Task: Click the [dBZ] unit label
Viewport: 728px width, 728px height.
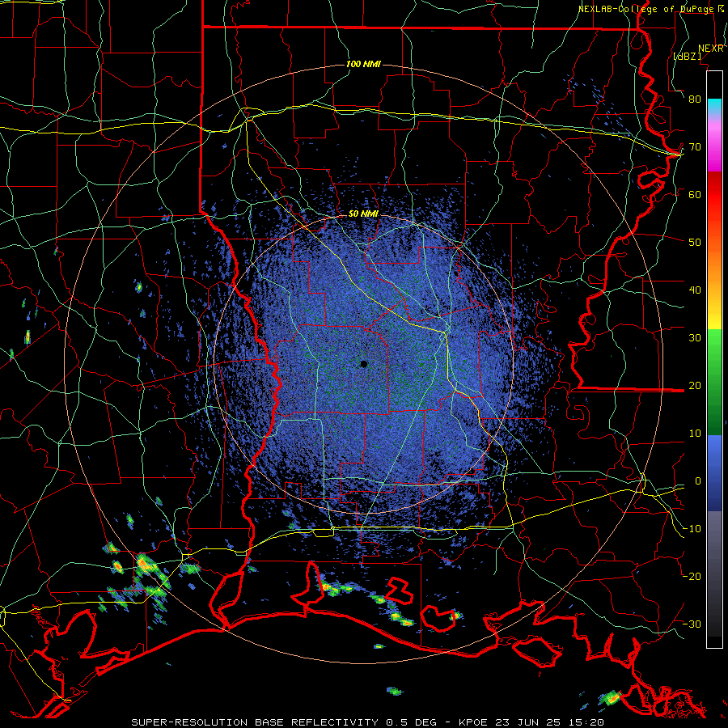Action: pos(687,56)
